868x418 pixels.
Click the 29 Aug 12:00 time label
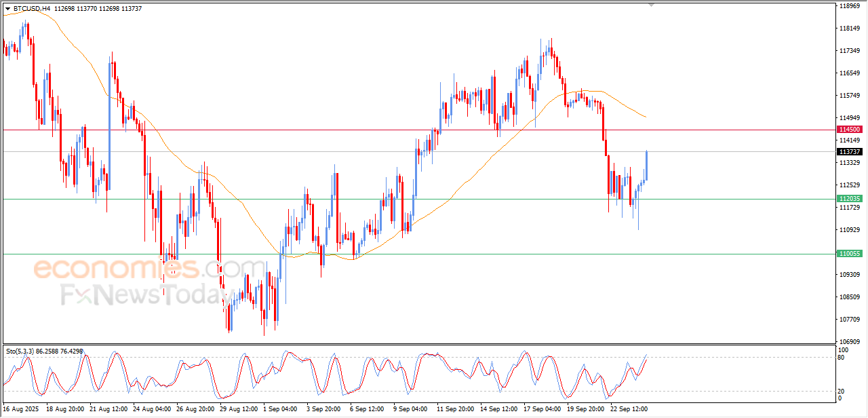coord(239,410)
